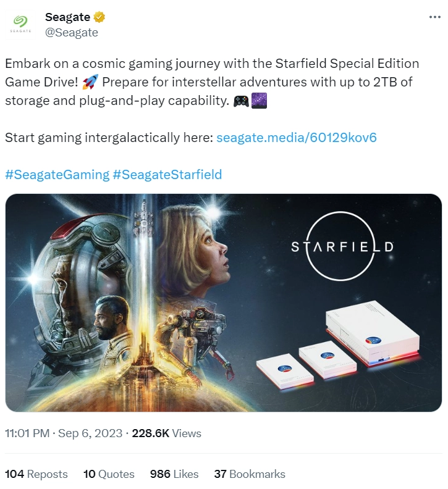Click the gold verified badge next to Seagate
448x489 pixels.
pos(99,17)
